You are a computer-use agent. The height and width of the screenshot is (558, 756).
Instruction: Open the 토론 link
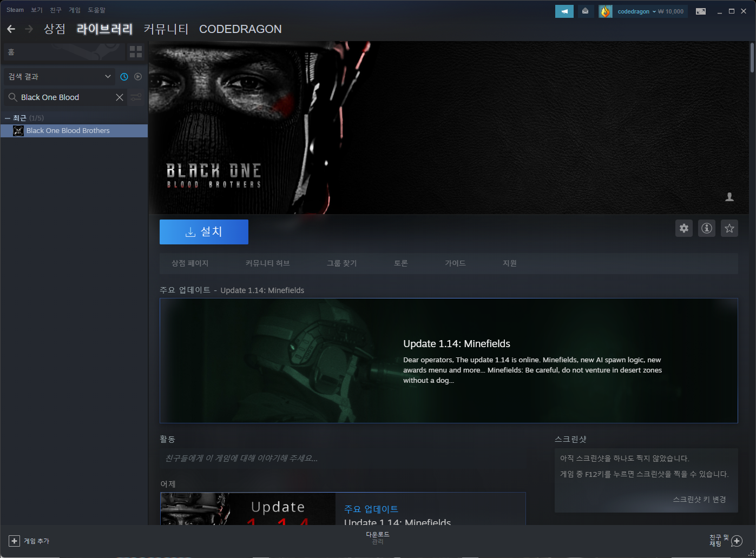click(x=401, y=263)
